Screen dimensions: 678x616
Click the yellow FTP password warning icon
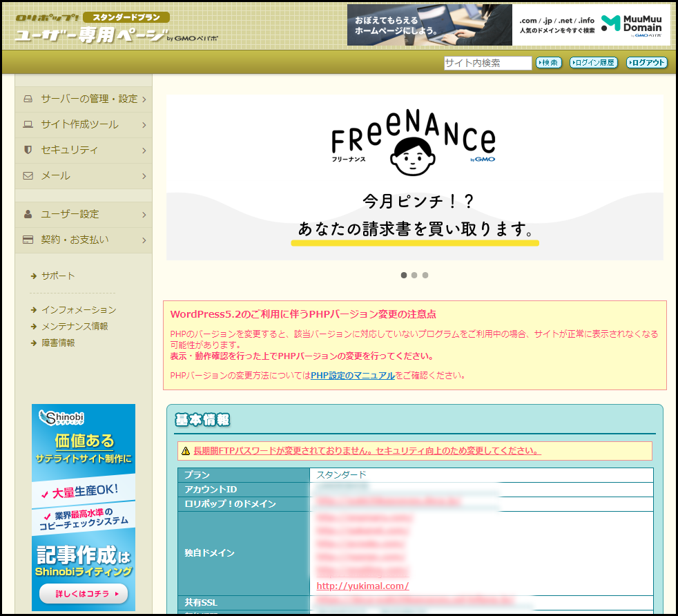point(186,451)
